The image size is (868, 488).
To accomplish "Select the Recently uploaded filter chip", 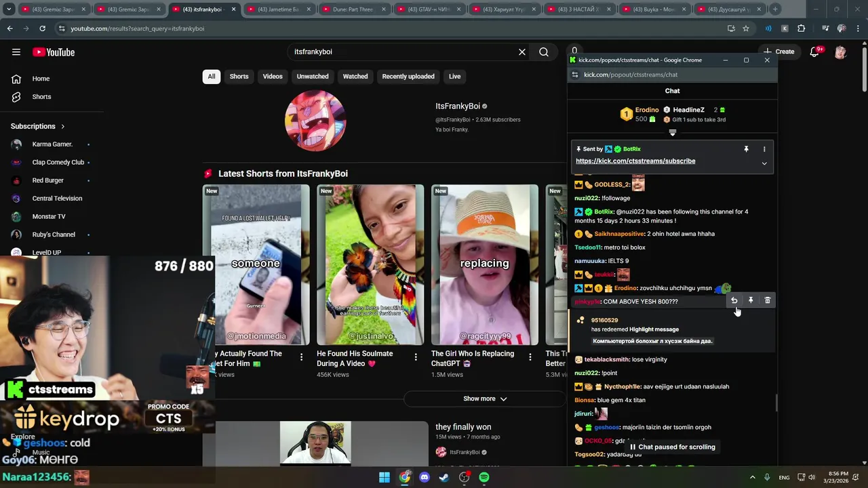I will point(408,77).
